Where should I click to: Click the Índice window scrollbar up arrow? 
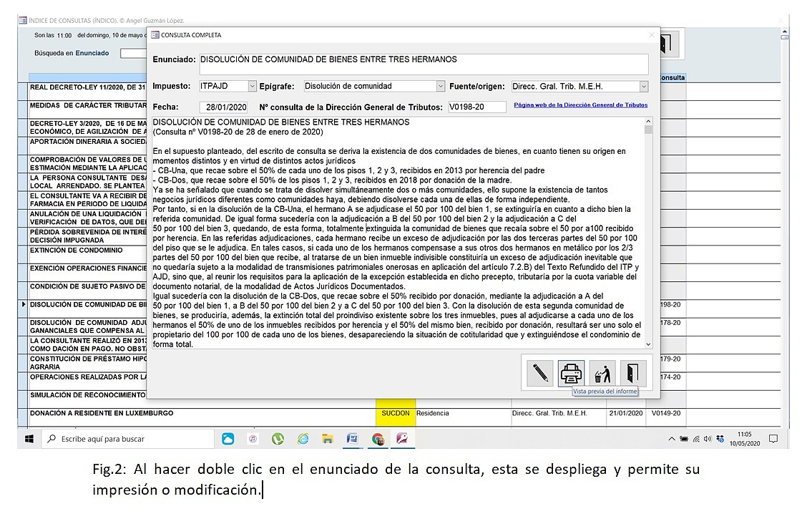pos(785,33)
